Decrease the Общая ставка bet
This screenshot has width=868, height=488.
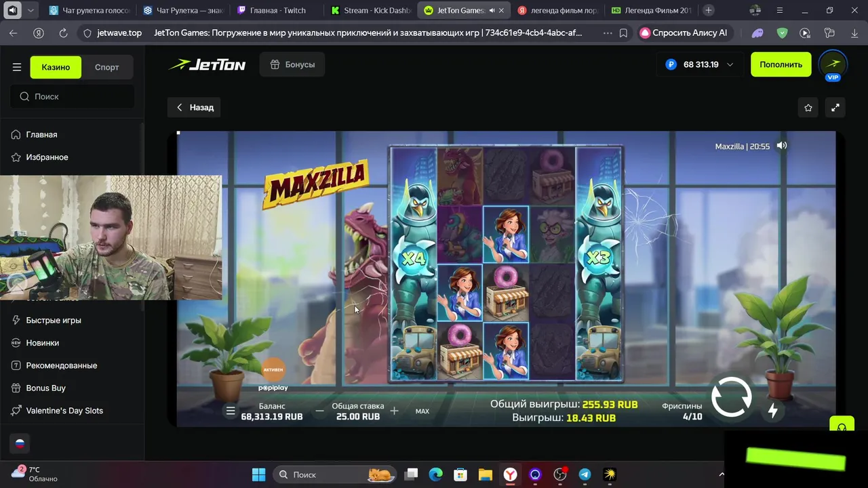(319, 411)
